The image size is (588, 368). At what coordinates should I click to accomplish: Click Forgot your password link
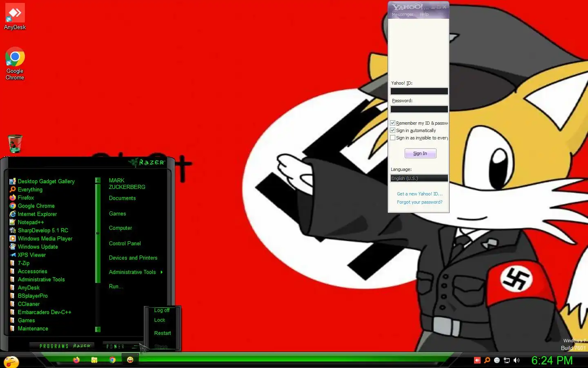(420, 202)
